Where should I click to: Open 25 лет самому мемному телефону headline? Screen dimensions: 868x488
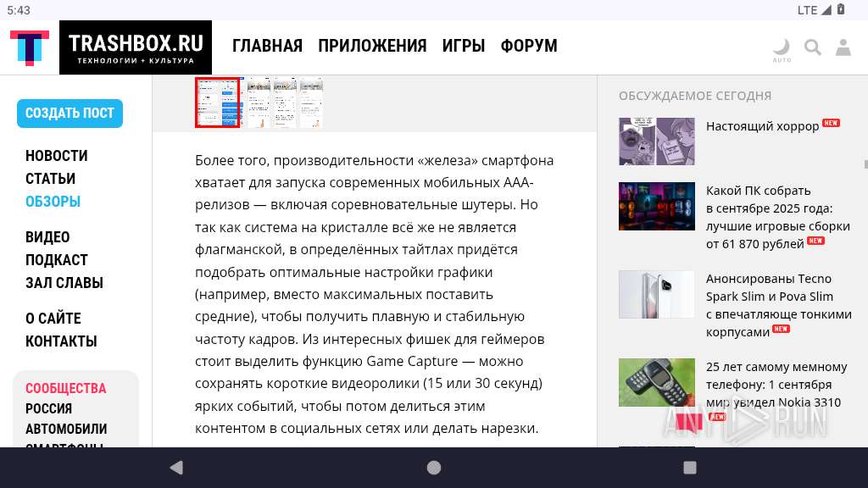(x=776, y=385)
